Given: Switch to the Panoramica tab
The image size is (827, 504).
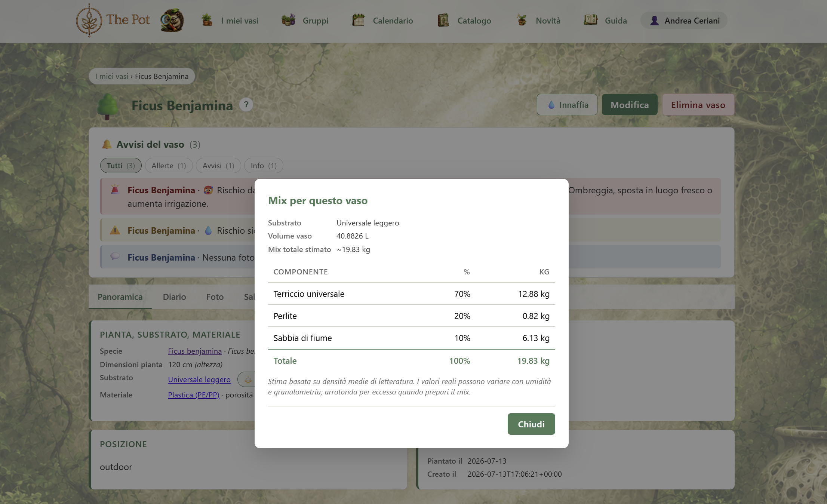Looking at the screenshot, I should click(x=120, y=297).
